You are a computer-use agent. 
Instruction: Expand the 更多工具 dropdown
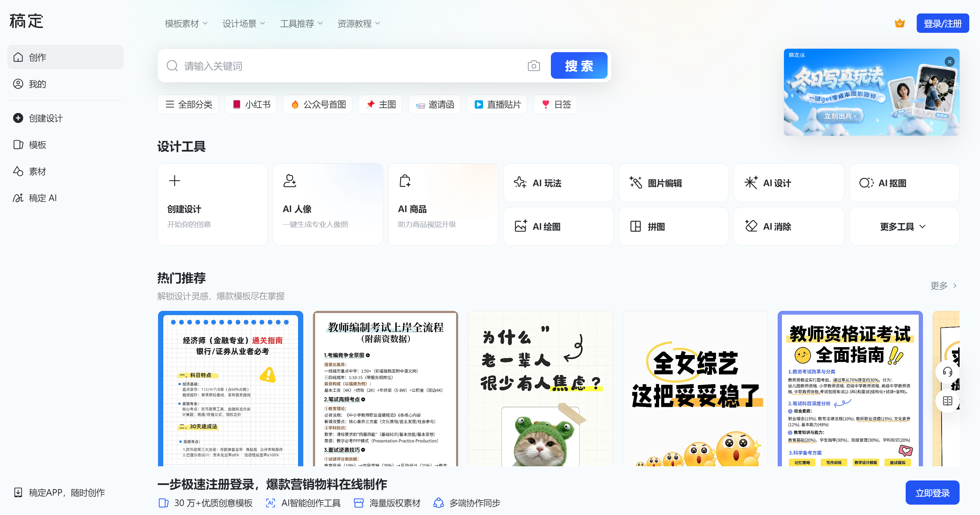(904, 226)
